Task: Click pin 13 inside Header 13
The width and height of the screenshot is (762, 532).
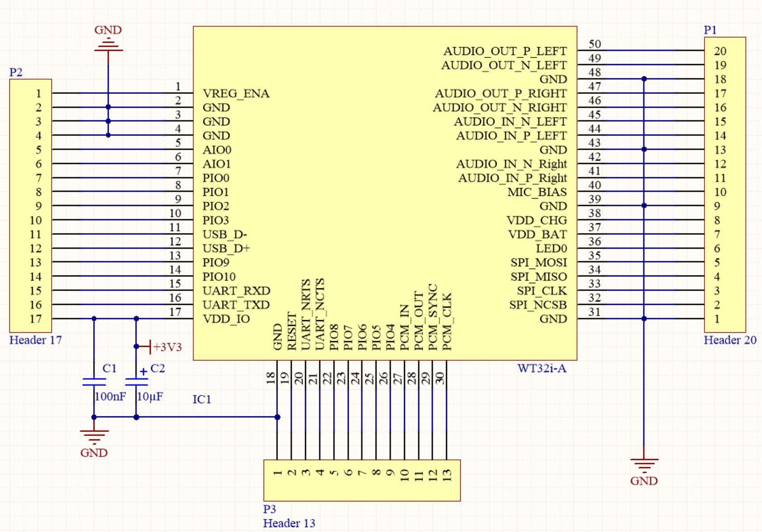Action: (x=447, y=475)
